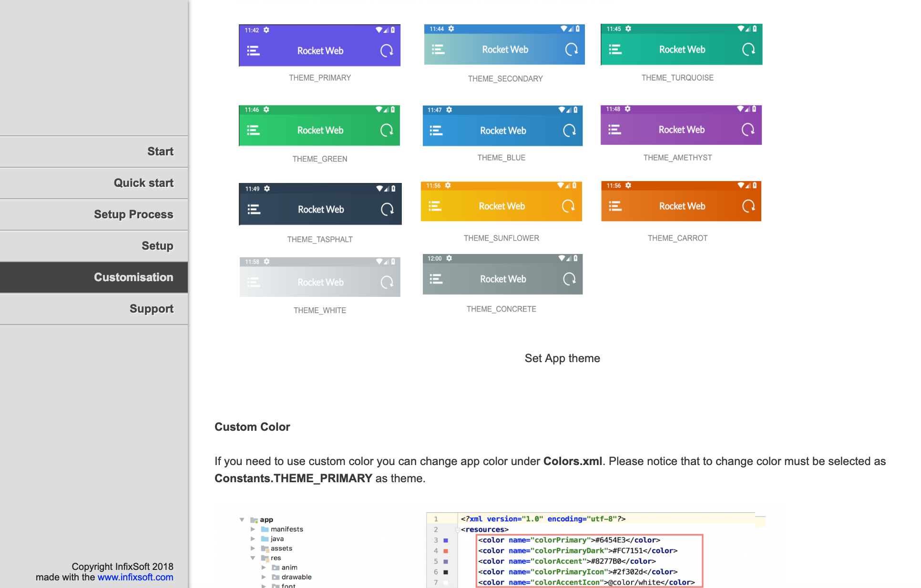Click the refresh icon in THEME_CONCRETE preview
Viewport: 921px width, 588px height.
(569, 279)
